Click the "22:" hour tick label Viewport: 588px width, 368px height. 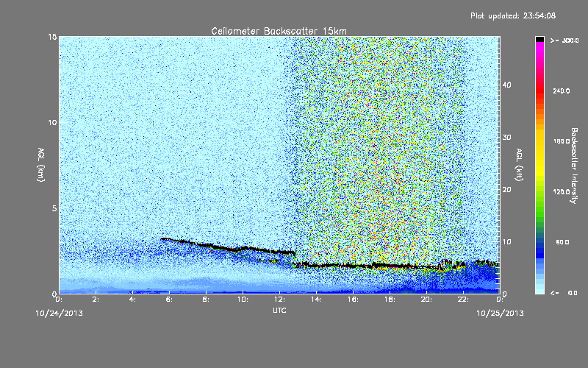[x=464, y=300]
